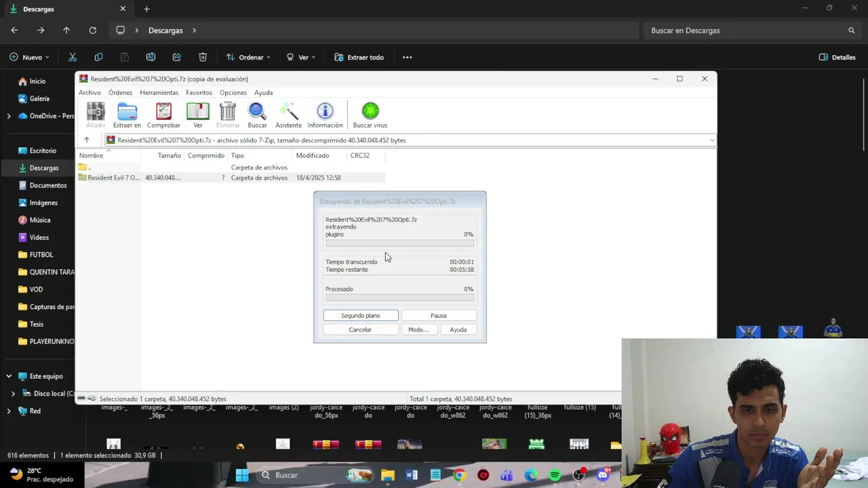Click the taskbar Buscar search box
The width and height of the screenshot is (868, 488).
pos(315,475)
